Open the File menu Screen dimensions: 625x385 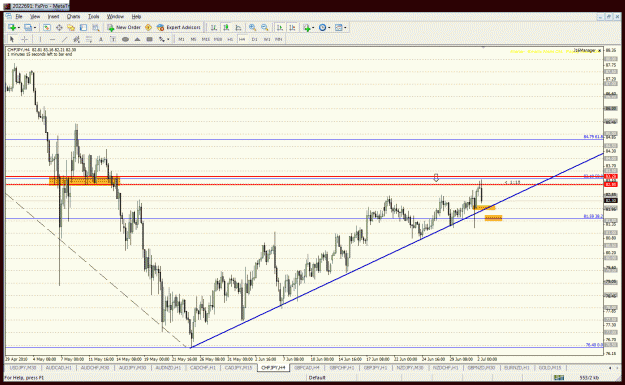19,17
